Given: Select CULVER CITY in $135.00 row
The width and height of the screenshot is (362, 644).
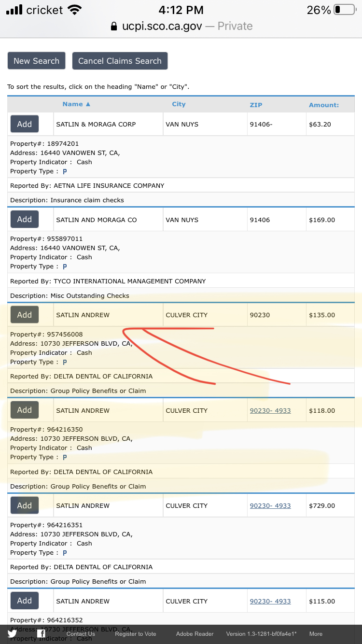Looking at the screenshot, I should pos(186,315).
